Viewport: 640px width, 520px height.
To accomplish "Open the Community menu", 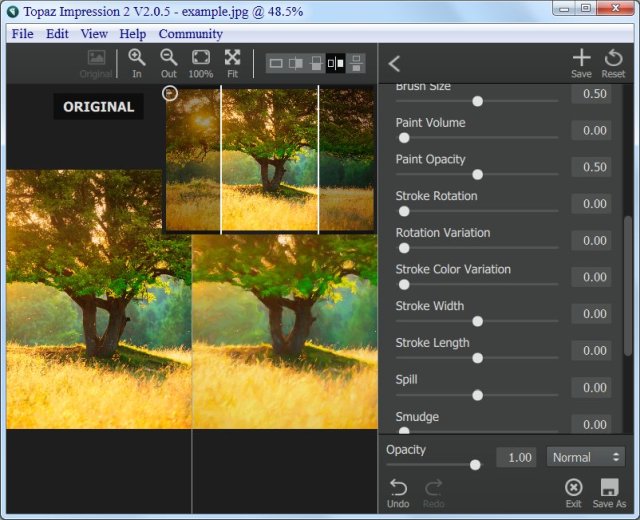I will [x=190, y=34].
